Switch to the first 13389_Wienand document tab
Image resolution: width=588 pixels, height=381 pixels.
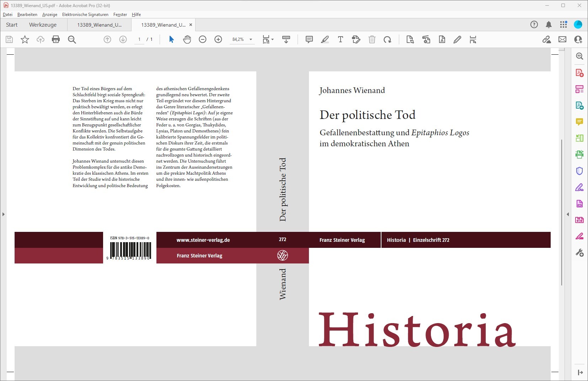point(99,25)
